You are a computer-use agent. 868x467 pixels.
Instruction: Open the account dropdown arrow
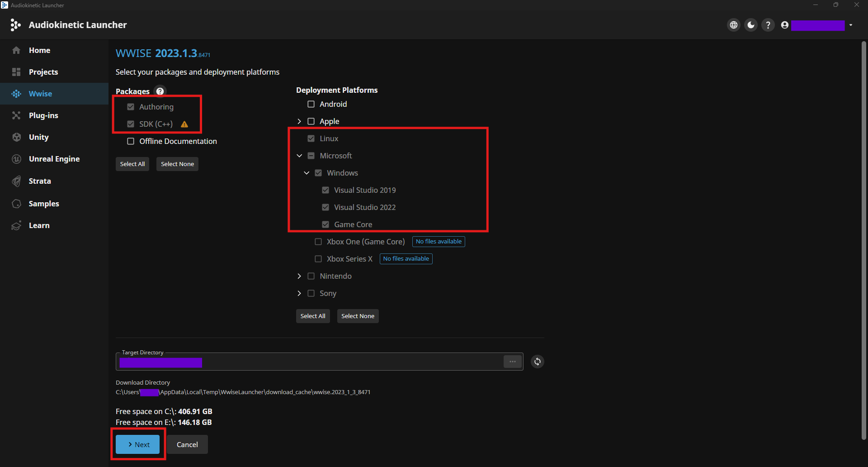tap(851, 25)
